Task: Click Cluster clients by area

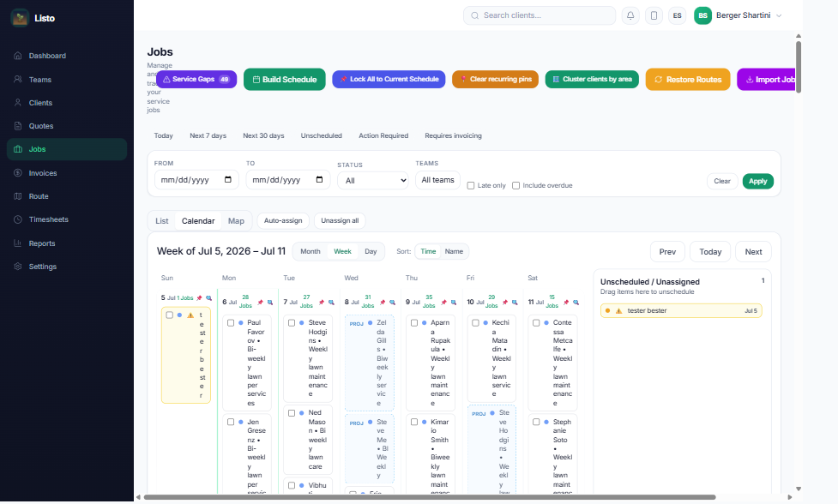Action: click(592, 79)
